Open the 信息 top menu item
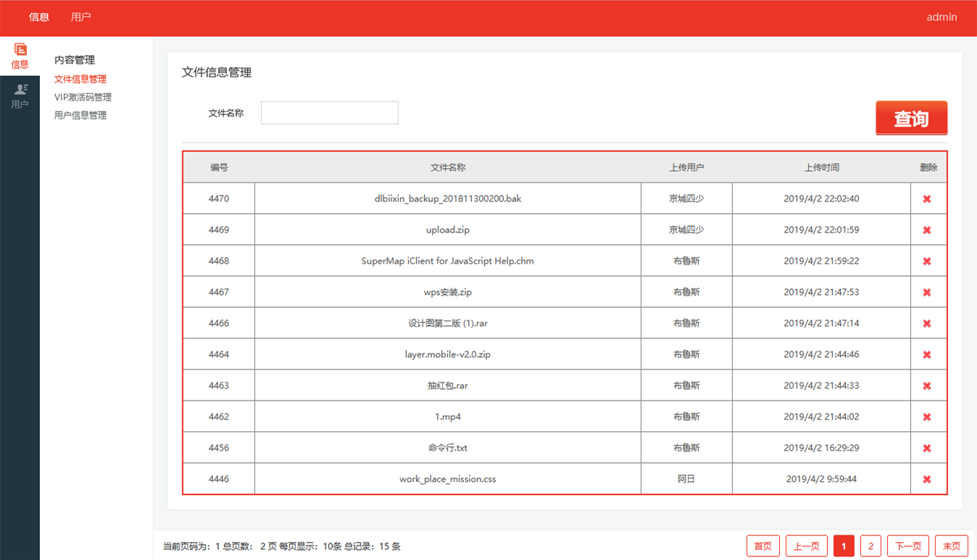 tap(39, 17)
